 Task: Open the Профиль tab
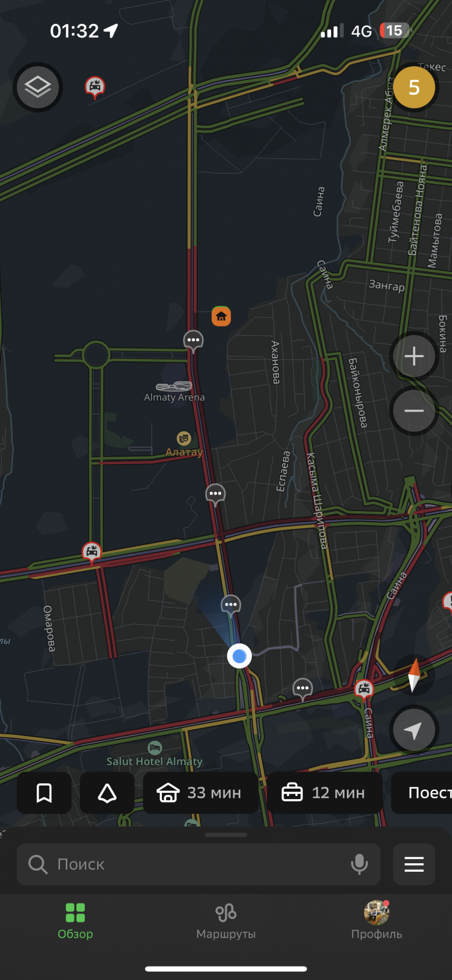[x=377, y=921]
